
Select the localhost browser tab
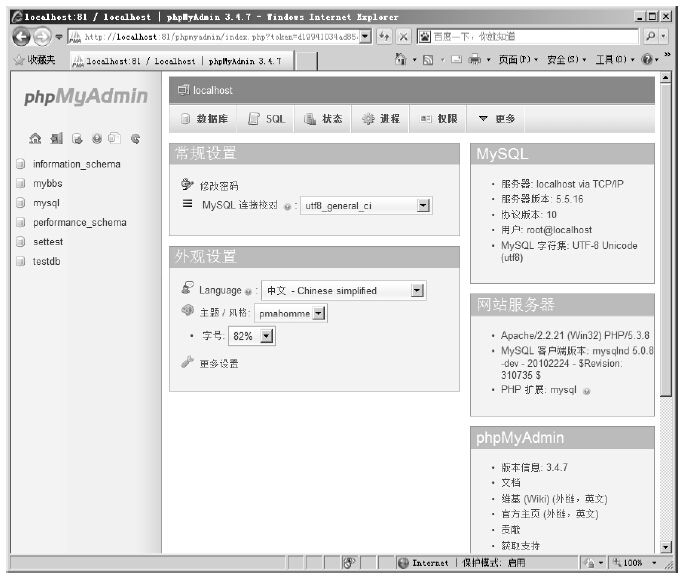pos(182,61)
